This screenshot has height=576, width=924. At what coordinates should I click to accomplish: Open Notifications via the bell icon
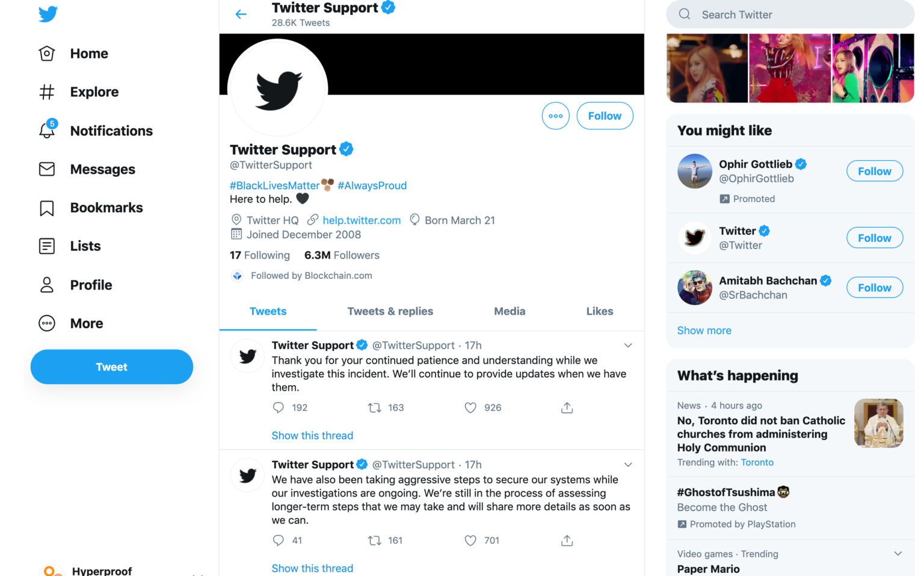click(x=46, y=131)
